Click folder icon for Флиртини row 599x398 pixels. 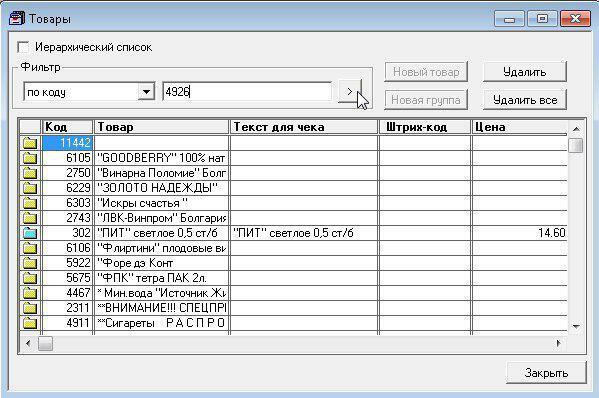30,248
